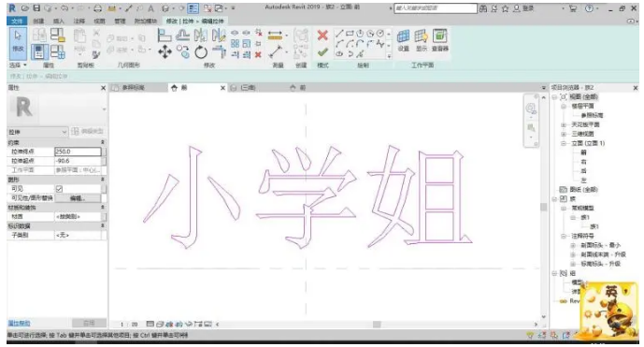Click the favorites star icon in title bar
Image resolution: width=644 pixels, height=347 pixels.
pyautogui.click(x=505, y=8)
